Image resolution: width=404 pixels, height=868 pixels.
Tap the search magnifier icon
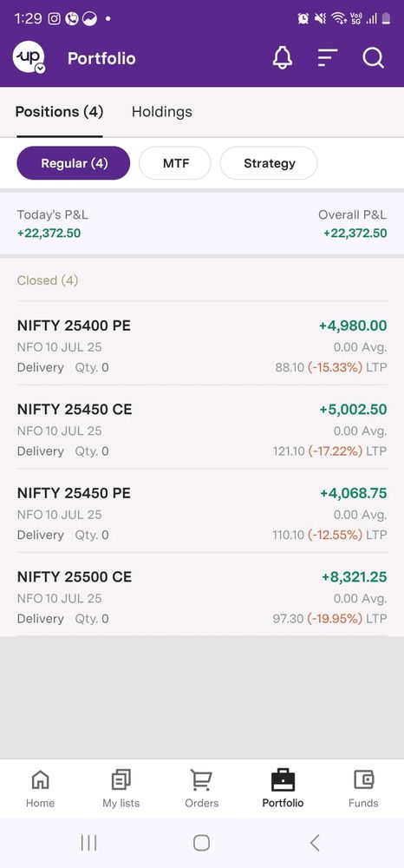(373, 58)
